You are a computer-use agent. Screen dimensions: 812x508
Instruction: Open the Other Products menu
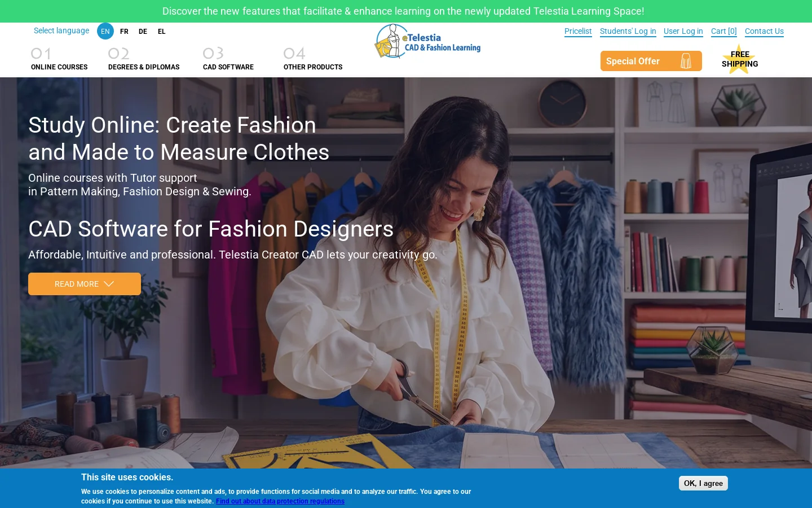(313, 59)
